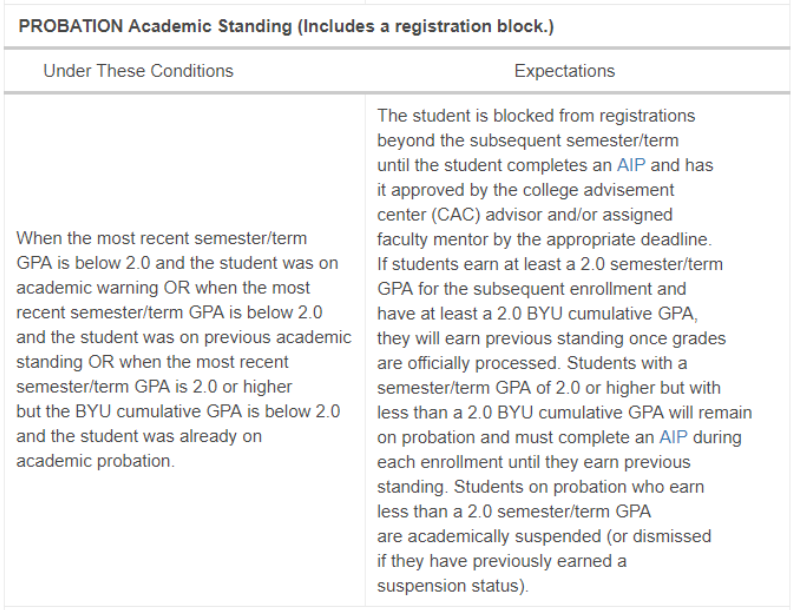795x610 pixels.
Task: Click the line "are academically suspended (or dismissed"
Action: tap(544, 537)
